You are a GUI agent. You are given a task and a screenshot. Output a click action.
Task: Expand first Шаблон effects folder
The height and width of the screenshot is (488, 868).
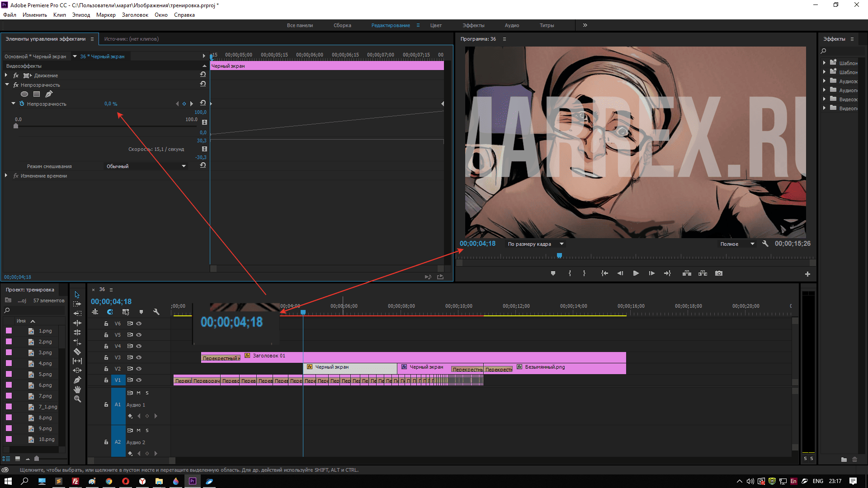[825, 63]
